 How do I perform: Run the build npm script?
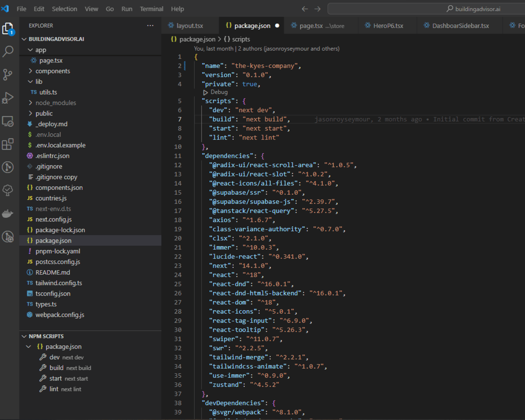pyautogui.click(x=56, y=368)
